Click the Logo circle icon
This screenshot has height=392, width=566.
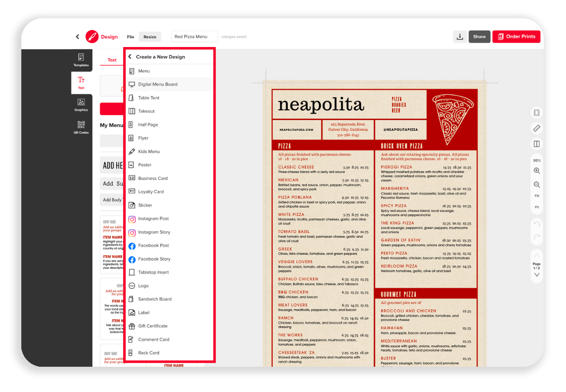(x=132, y=286)
